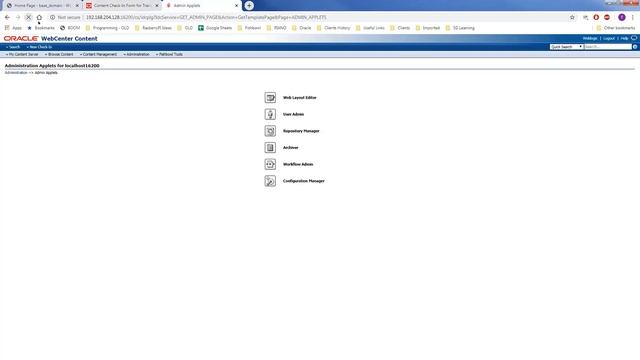Click the browser address bar URL
The height and width of the screenshot is (360, 640).
pyautogui.click(x=206, y=17)
